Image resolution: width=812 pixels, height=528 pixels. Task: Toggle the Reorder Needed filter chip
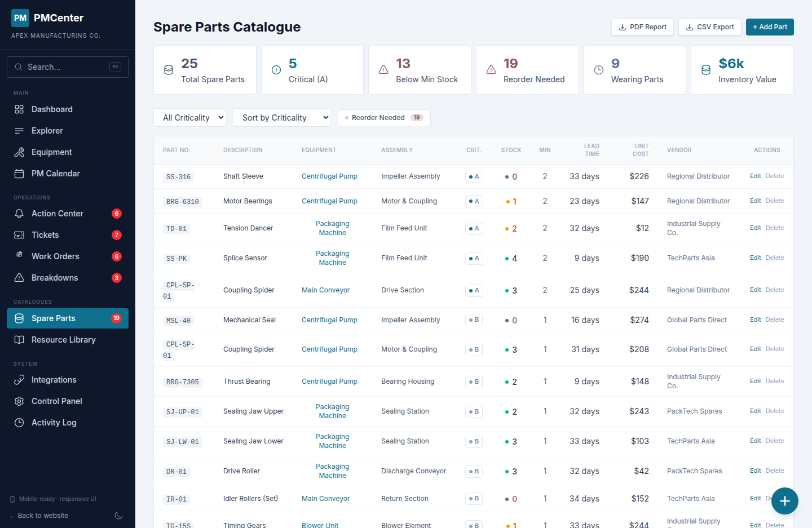pyautogui.click(x=384, y=117)
